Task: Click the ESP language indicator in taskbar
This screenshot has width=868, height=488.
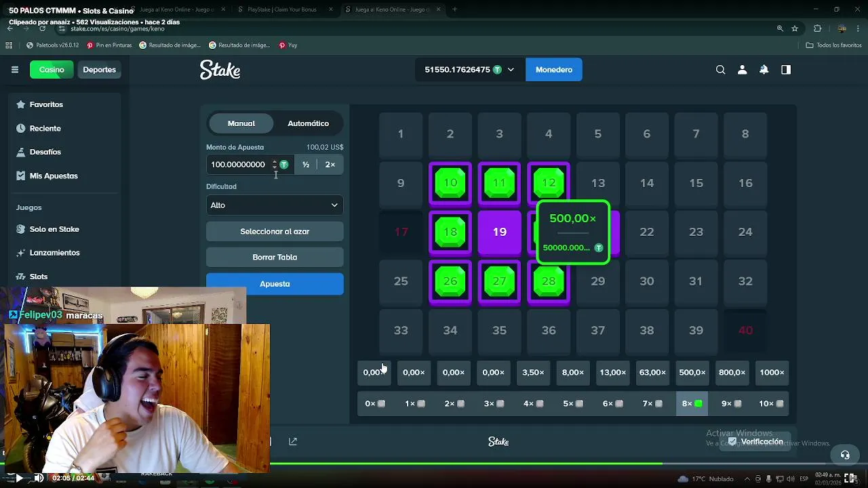Action: [804, 479]
